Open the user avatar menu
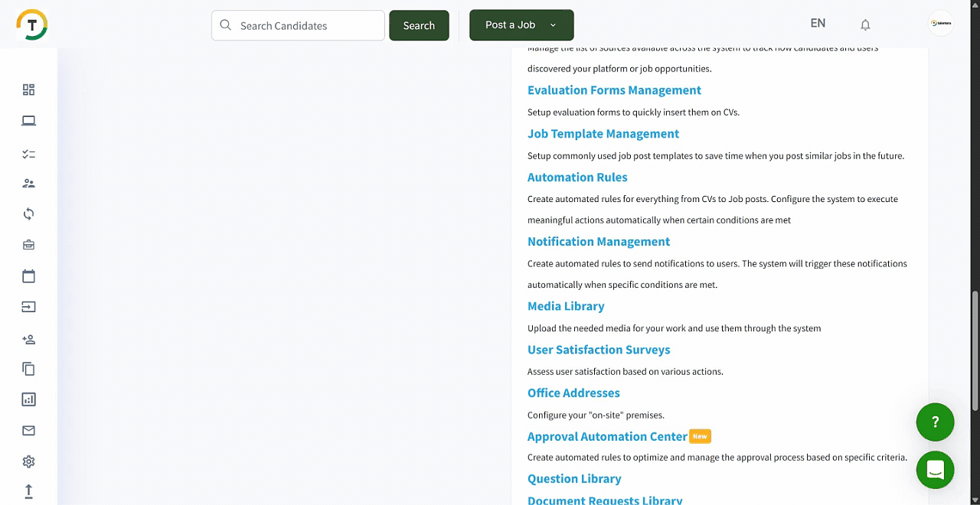 pyautogui.click(x=940, y=23)
